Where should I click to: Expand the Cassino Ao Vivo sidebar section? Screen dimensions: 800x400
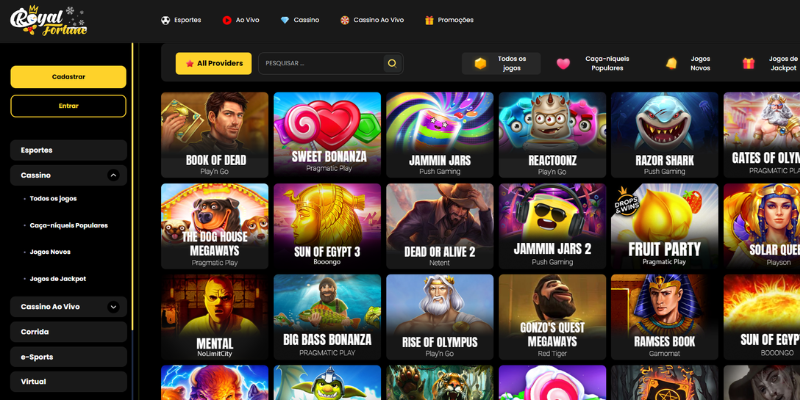click(x=113, y=307)
